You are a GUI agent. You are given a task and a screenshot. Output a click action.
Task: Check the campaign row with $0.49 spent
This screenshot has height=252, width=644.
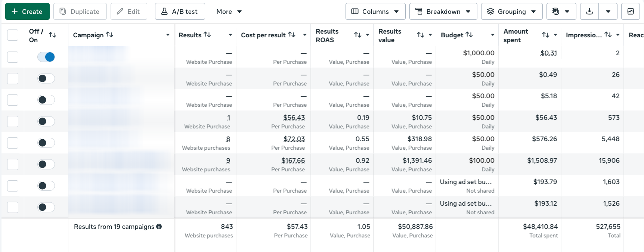click(13, 78)
